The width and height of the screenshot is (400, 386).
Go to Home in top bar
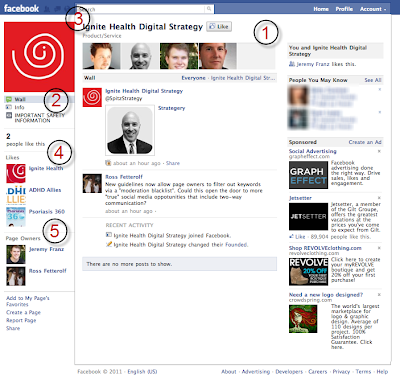point(321,9)
